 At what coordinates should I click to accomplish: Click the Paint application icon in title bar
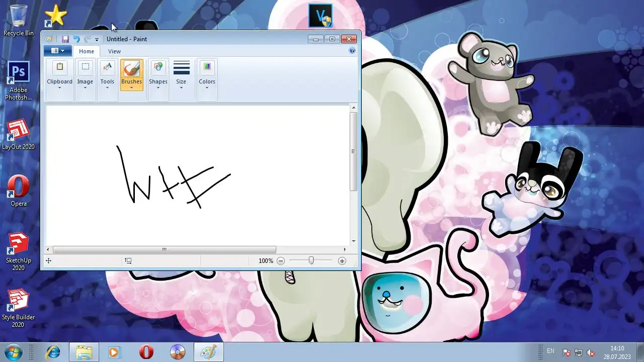coord(49,39)
